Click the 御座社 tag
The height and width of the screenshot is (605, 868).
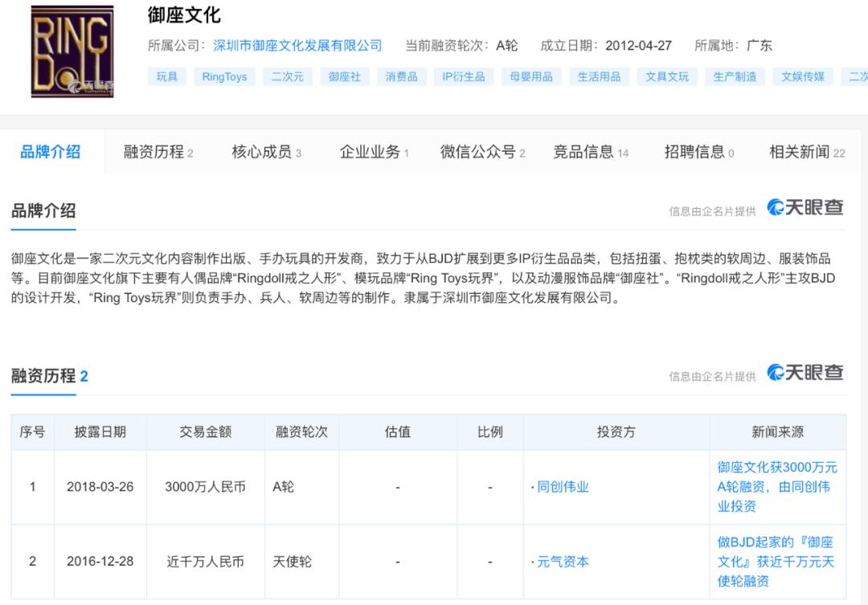pos(344,78)
